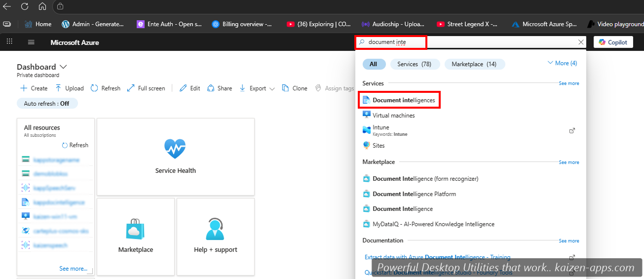
Task: Open Billing overview bookmark
Action: point(242,24)
